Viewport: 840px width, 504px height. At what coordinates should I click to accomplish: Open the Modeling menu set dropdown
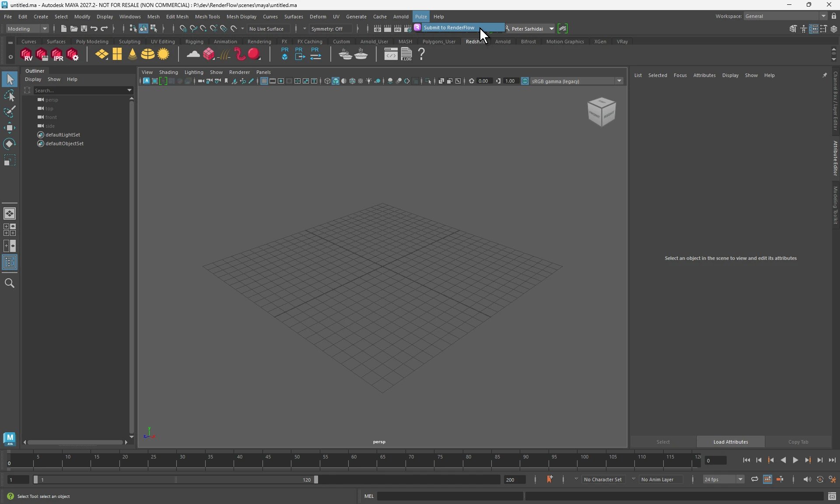(27, 29)
